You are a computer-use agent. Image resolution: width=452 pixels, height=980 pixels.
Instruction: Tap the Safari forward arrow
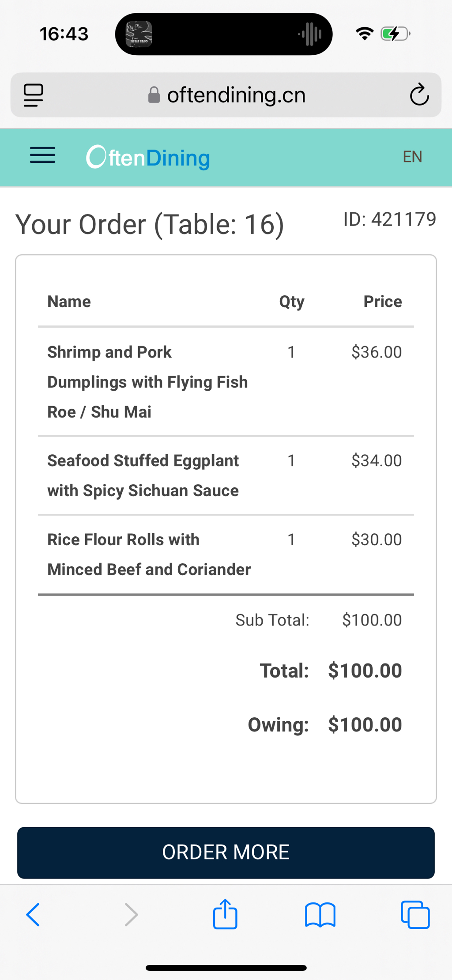point(131,914)
